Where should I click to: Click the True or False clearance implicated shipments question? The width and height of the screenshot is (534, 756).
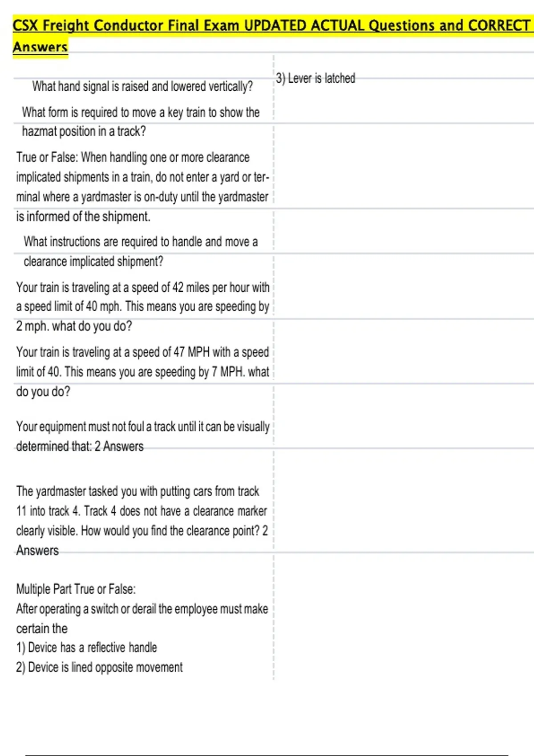[x=142, y=177]
